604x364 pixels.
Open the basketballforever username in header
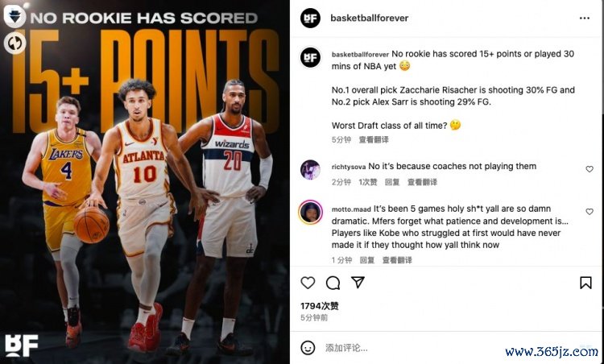[x=370, y=18]
